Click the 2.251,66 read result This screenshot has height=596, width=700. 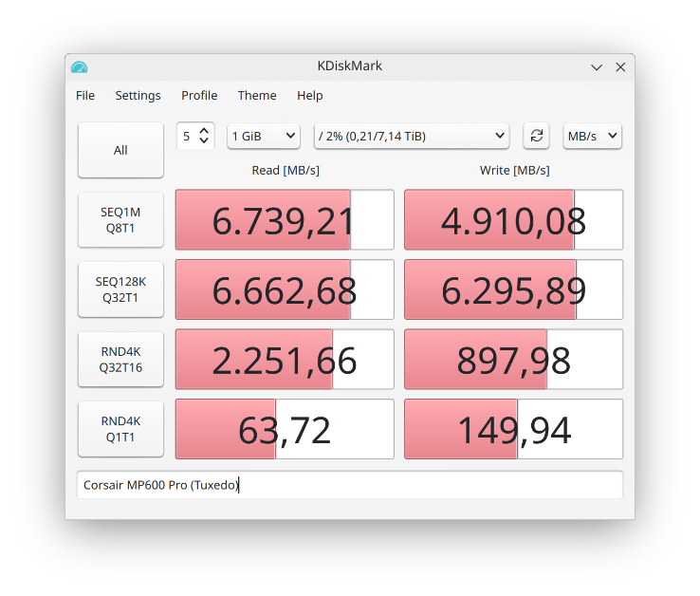(285, 359)
